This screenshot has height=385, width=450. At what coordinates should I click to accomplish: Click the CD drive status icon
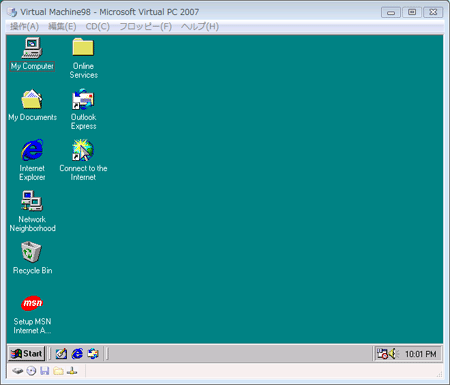31,371
